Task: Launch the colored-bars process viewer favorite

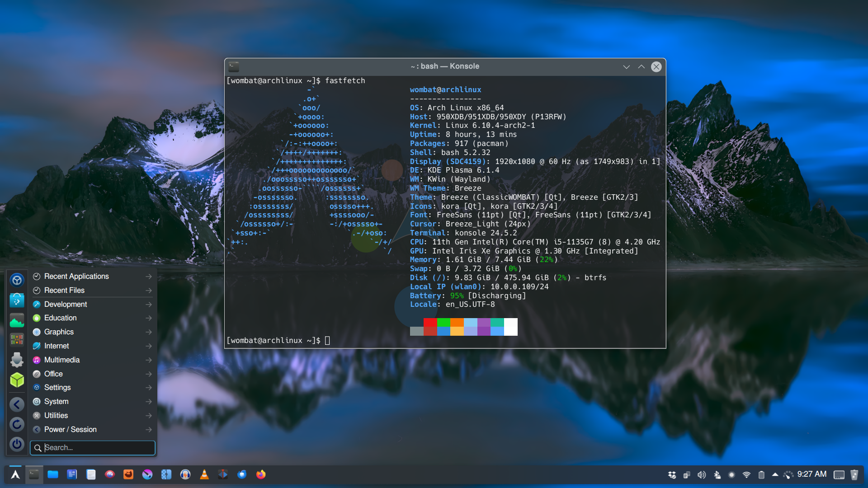Action: click(x=17, y=339)
